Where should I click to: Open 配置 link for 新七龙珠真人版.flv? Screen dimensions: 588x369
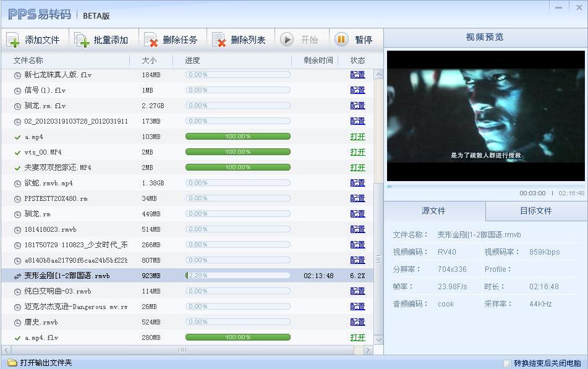coord(357,75)
